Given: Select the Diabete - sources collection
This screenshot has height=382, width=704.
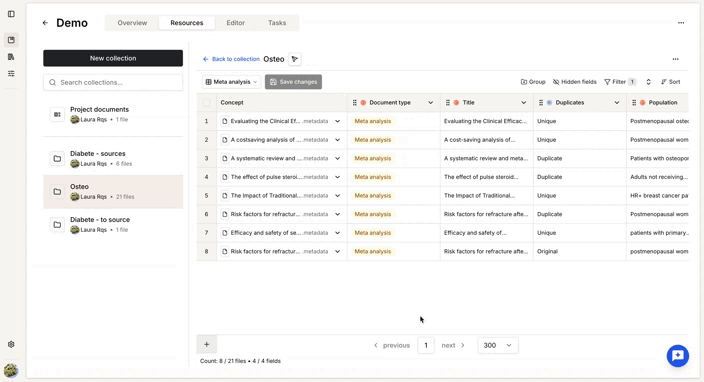Looking at the screenshot, I should coord(113,158).
